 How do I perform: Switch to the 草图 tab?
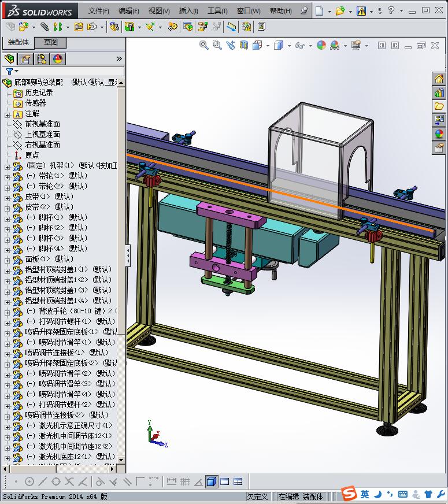point(50,42)
